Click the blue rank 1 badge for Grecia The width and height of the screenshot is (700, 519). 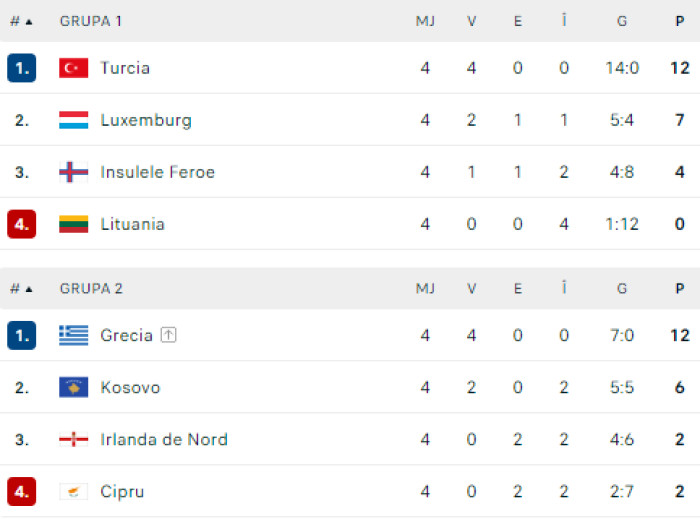21,335
